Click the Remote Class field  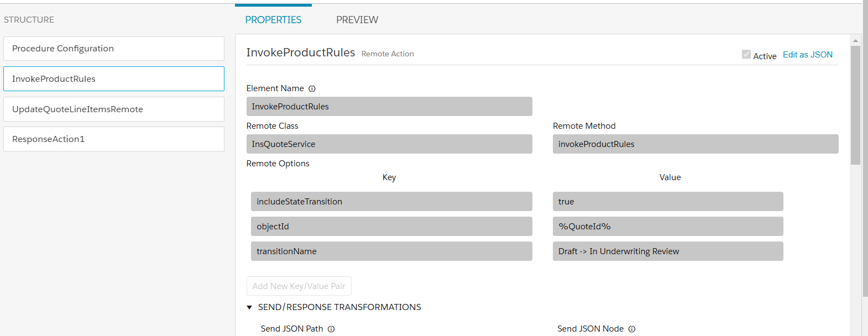pyautogui.click(x=389, y=144)
